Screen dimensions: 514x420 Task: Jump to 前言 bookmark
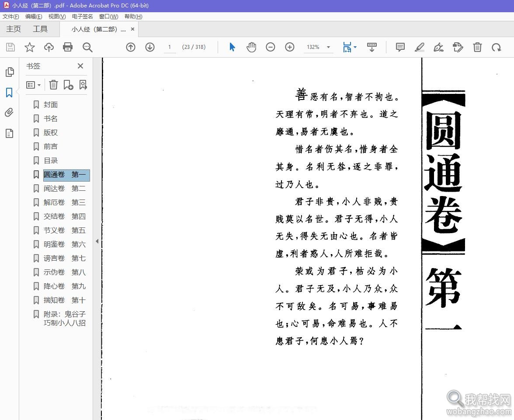pyautogui.click(x=51, y=147)
